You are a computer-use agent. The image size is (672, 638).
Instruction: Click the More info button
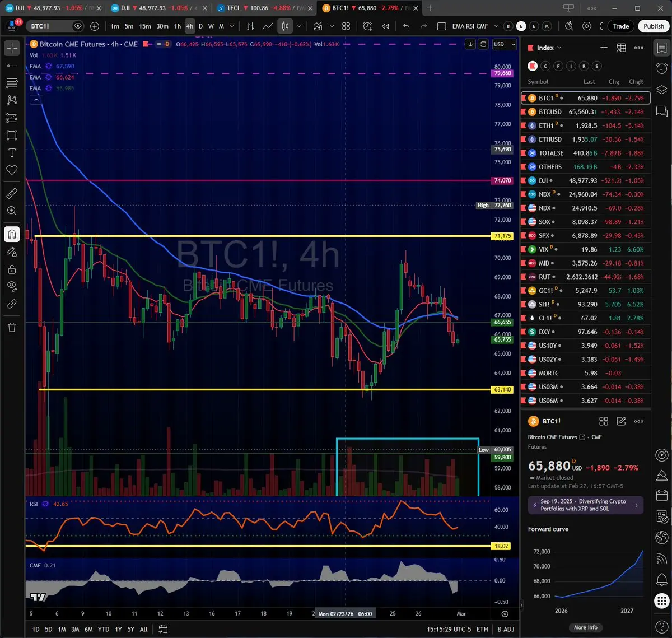click(x=586, y=627)
